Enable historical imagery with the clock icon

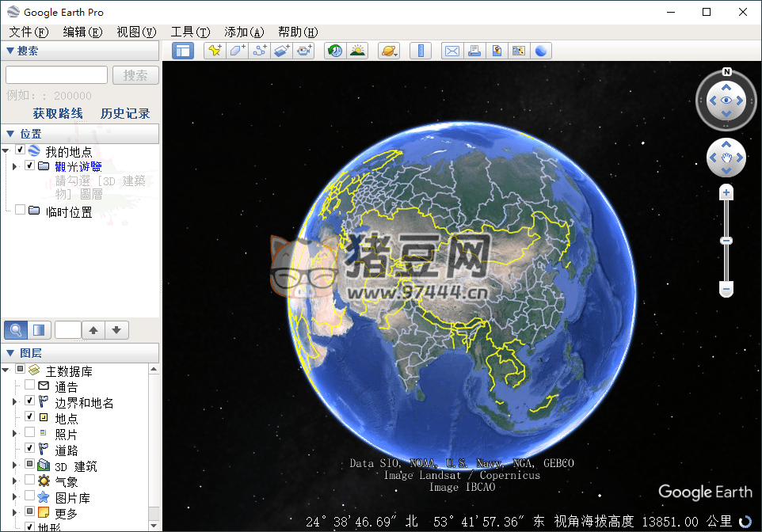(x=335, y=50)
